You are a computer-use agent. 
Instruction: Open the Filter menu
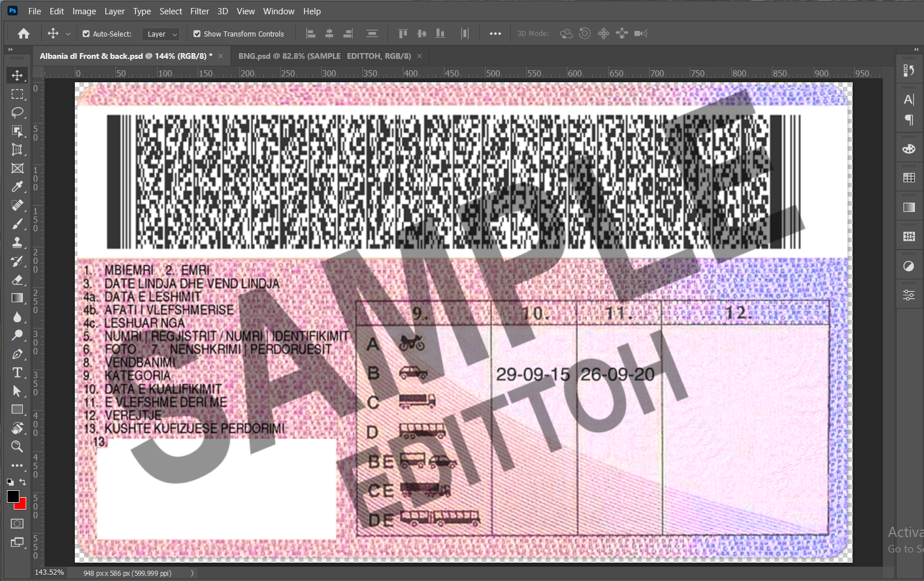tap(199, 11)
